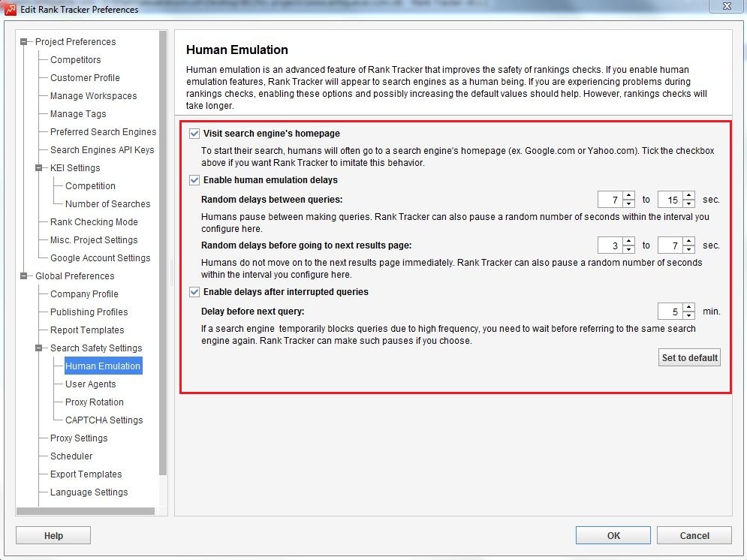Click minimum next results page delay field
This screenshot has width=747, height=560.
point(611,245)
